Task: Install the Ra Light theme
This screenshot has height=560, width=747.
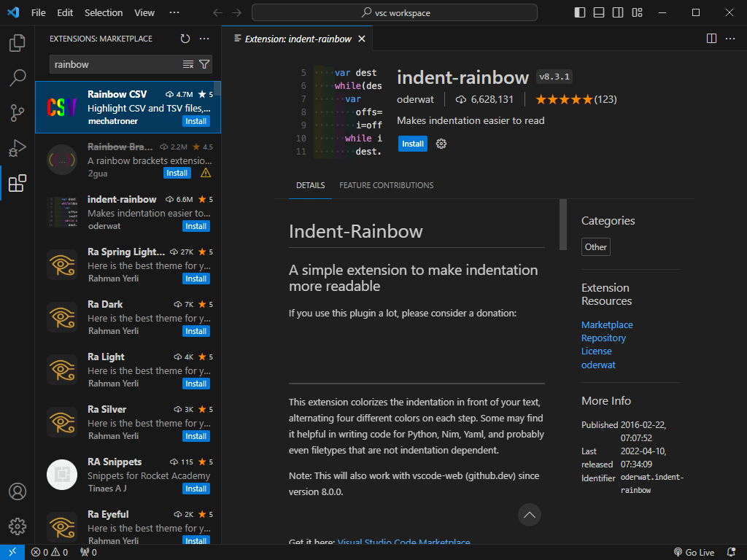Action: (196, 384)
